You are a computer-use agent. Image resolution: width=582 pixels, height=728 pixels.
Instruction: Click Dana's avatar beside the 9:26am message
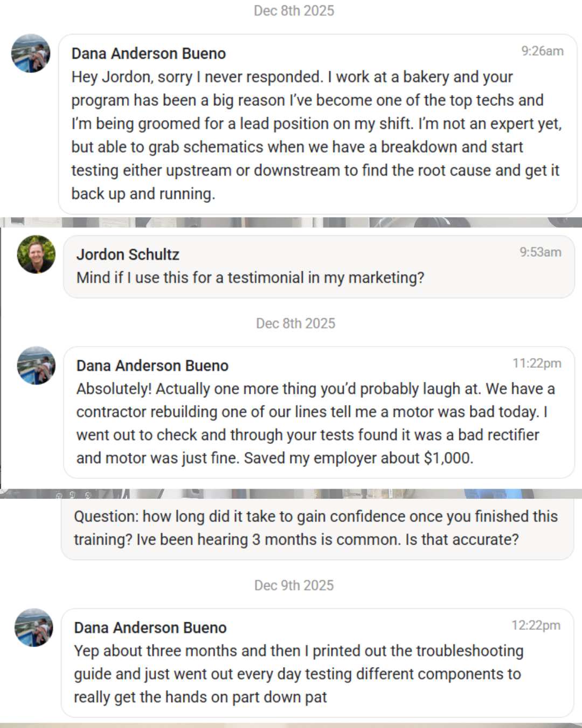pyautogui.click(x=31, y=53)
